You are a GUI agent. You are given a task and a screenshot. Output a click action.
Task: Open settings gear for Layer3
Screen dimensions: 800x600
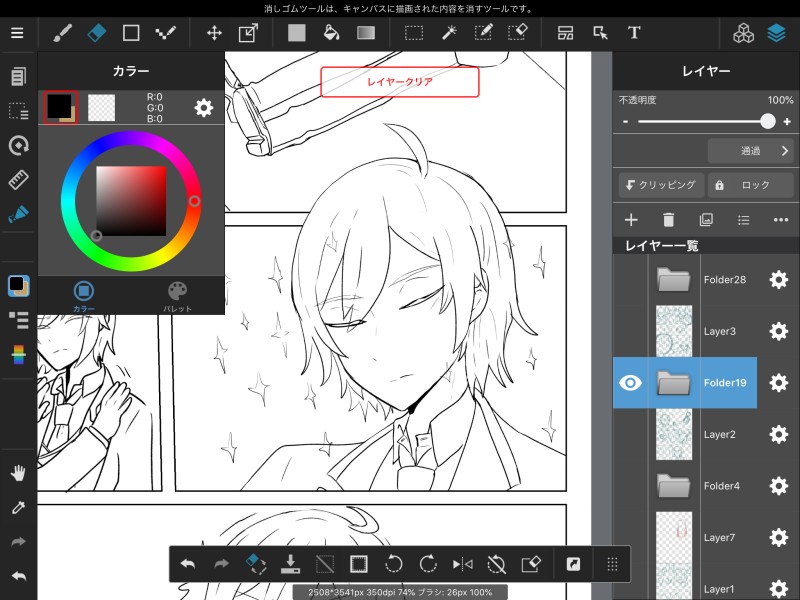click(779, 331)
